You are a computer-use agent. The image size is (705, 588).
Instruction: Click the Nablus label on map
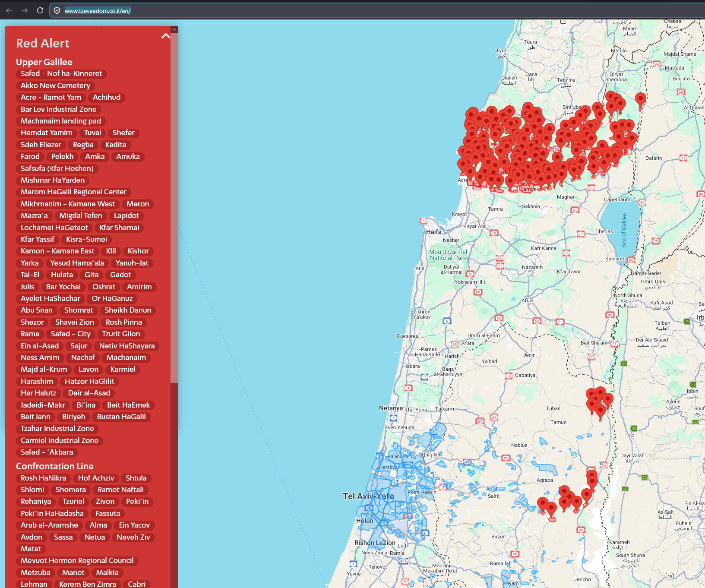[x=519, y=445]
